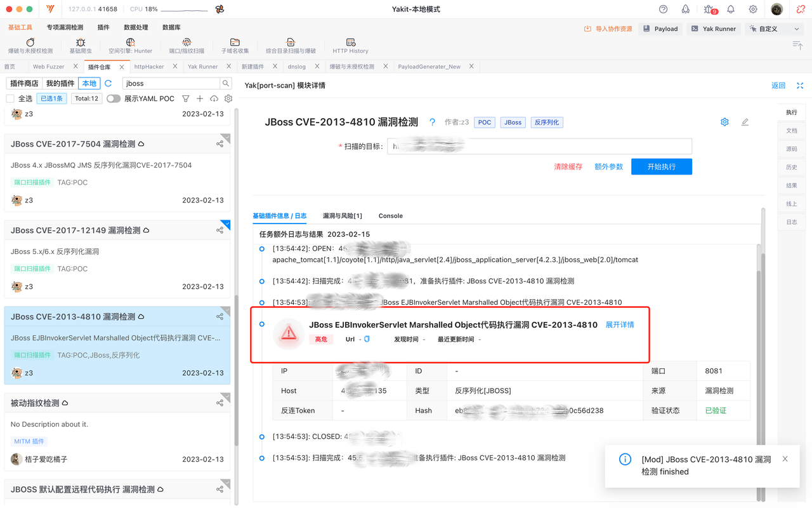Open 额外参数 extra parameters

pos(608,167)
